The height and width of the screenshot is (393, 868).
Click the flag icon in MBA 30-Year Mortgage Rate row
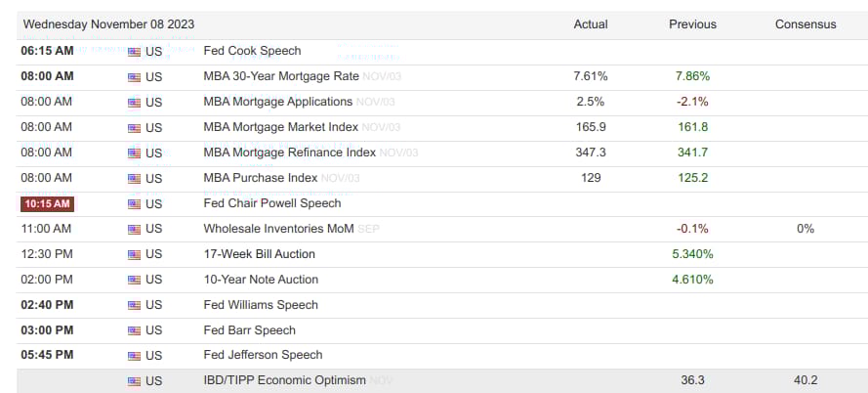click(x=134, y=76)
